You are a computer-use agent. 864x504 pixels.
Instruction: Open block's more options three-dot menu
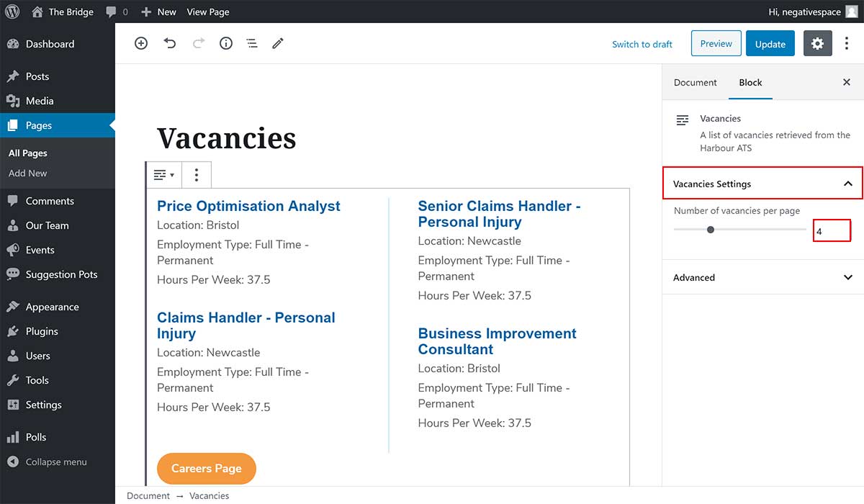click(x=197, y=175)
